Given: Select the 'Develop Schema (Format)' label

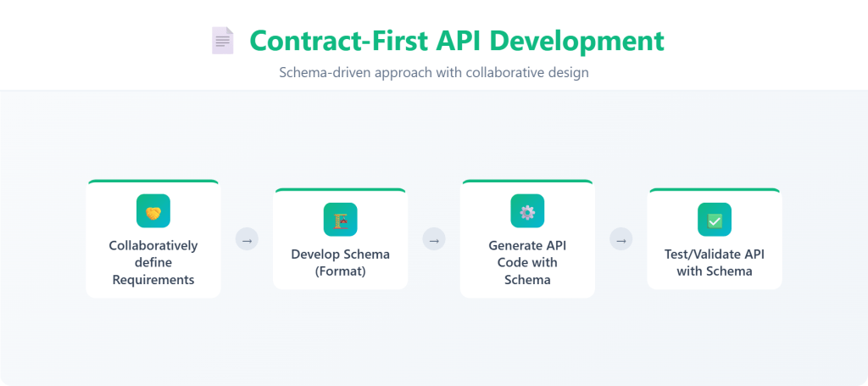Looking at the screenshot, I should [340, 262].
